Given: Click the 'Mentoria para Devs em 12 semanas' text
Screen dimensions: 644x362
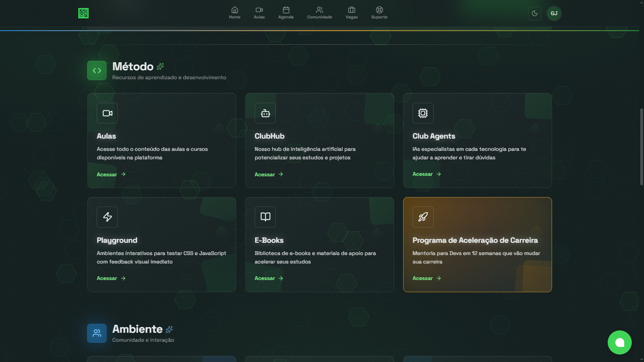Looking at the screenshot, I should (476, 257).
